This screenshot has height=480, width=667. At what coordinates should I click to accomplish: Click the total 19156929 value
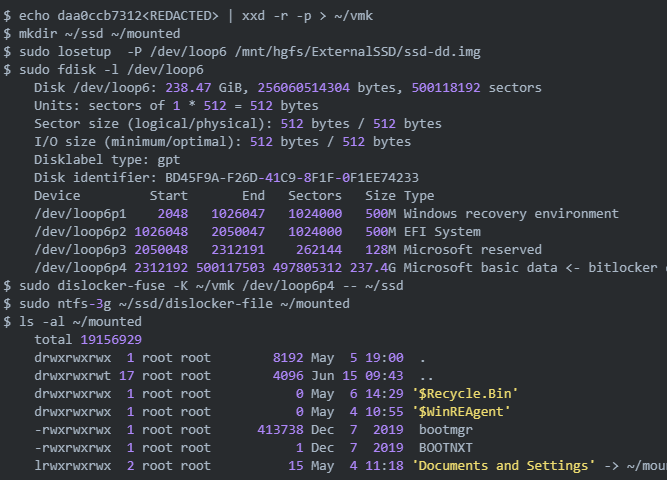[88, 340]
